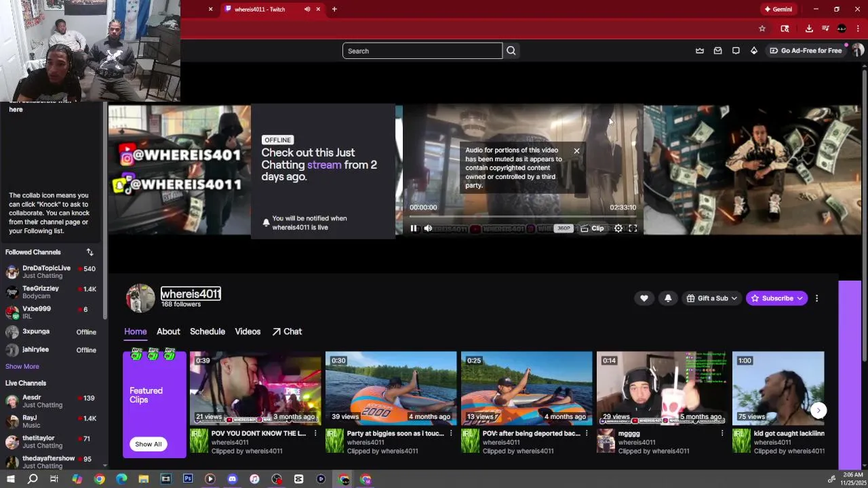Open the Schedule tab
Viewport: 868px width, 488px height.
(x=208, y=331)
